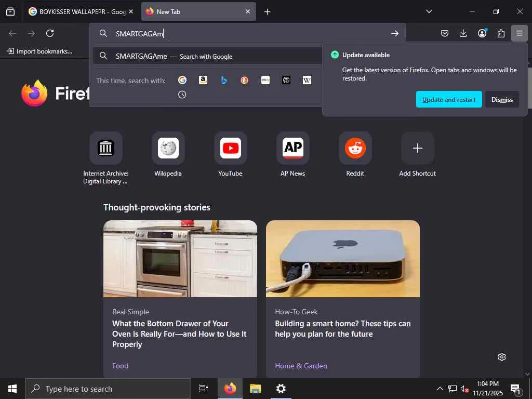Search this time with eBay

(265, 80)
